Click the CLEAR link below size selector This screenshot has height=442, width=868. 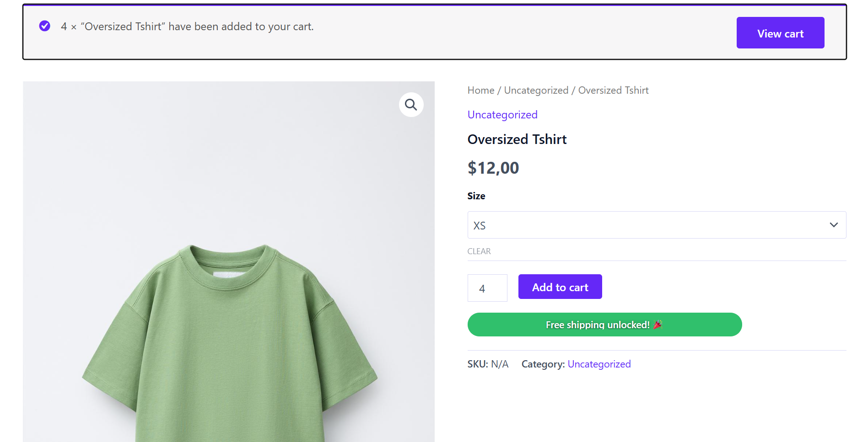[x=479, y=251]
